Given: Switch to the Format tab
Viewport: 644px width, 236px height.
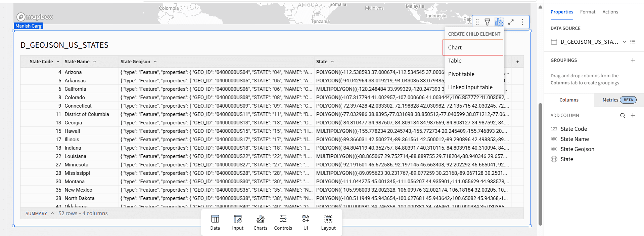Looking at the screenshot, I should pyautogui.click(x=588, y=12).
